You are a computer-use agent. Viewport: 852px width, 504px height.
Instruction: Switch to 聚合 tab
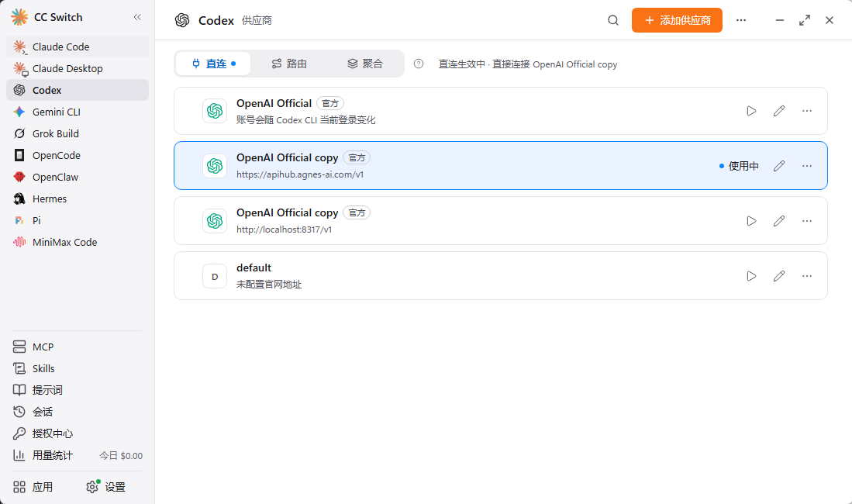click(x=364, y=64)
